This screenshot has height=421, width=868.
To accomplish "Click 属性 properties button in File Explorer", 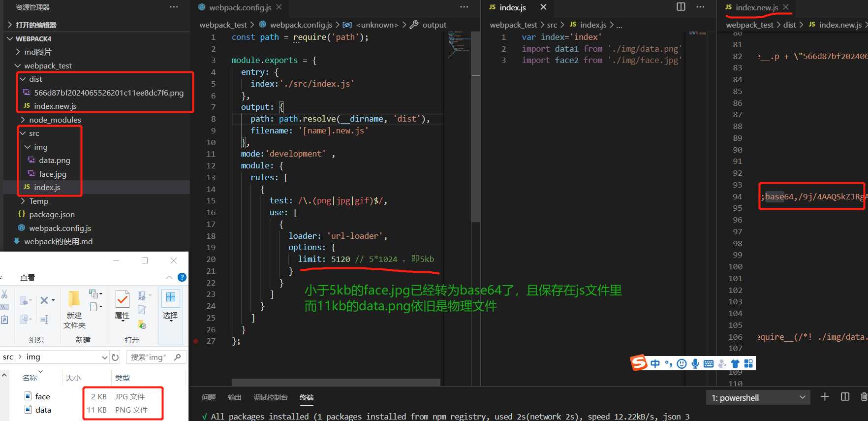I will (x=122, y=306).
